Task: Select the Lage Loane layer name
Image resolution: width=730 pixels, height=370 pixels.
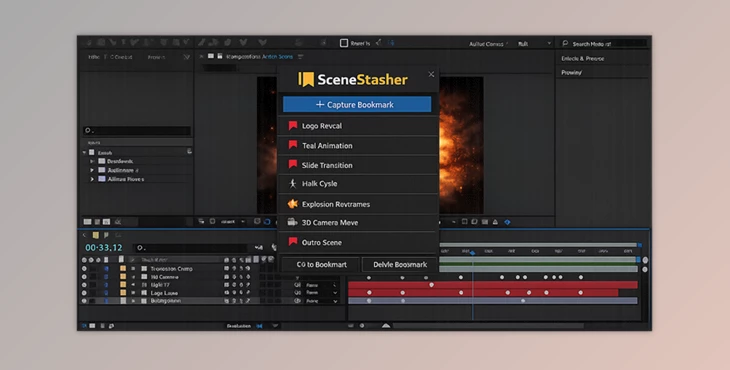Action: tap(164, 293)
